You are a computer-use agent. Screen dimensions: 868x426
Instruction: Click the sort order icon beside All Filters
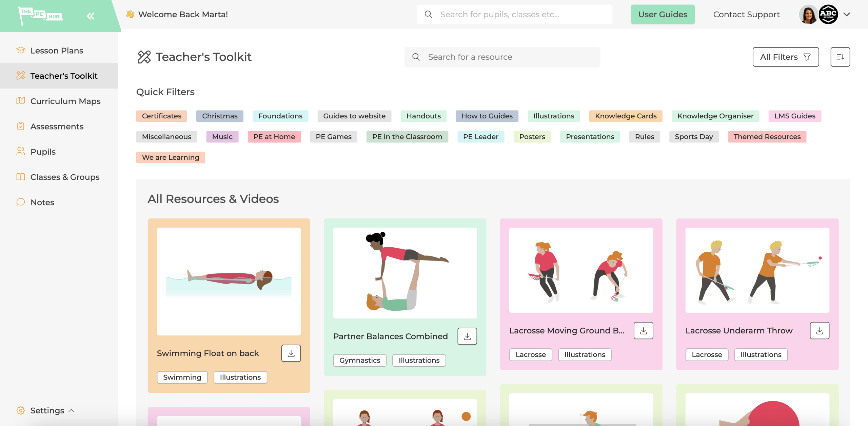point(840,57)
